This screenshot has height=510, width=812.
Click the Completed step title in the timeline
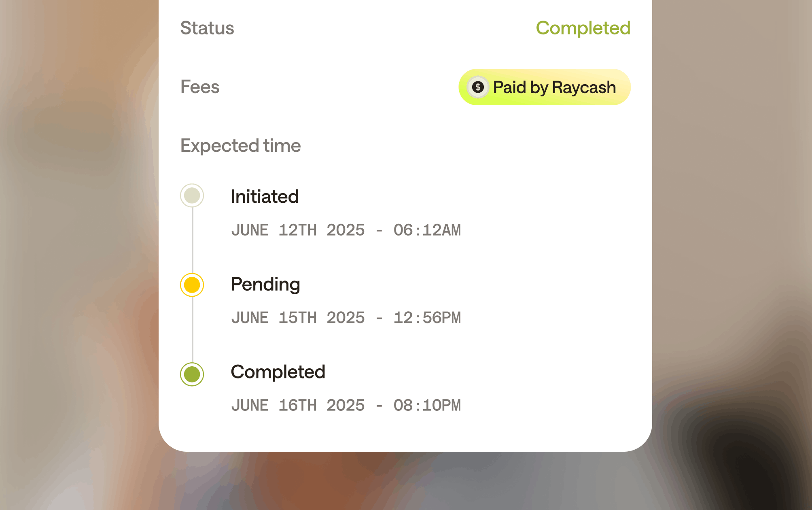[x=278, y=372]
